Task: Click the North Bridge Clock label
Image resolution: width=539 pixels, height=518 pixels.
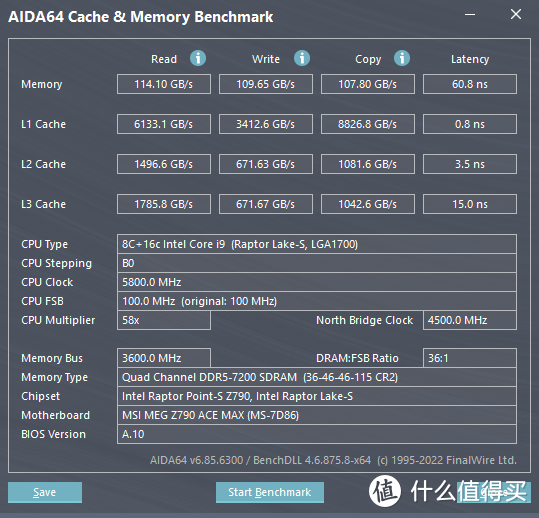Action: click(x=364, y=320)
